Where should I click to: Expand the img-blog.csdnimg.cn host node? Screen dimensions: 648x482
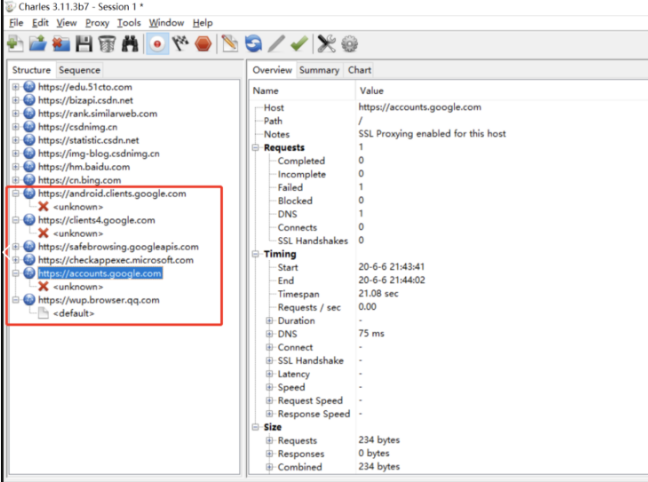(x=16, y=153)
